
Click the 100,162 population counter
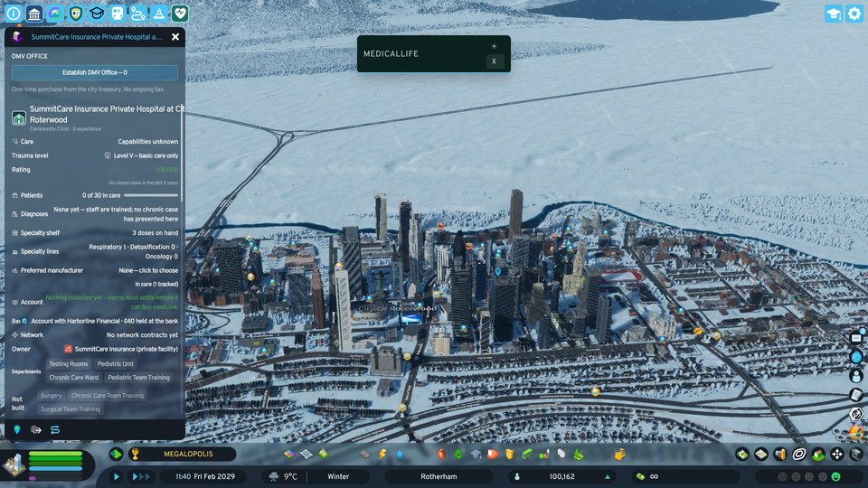(x=561, y=476)
